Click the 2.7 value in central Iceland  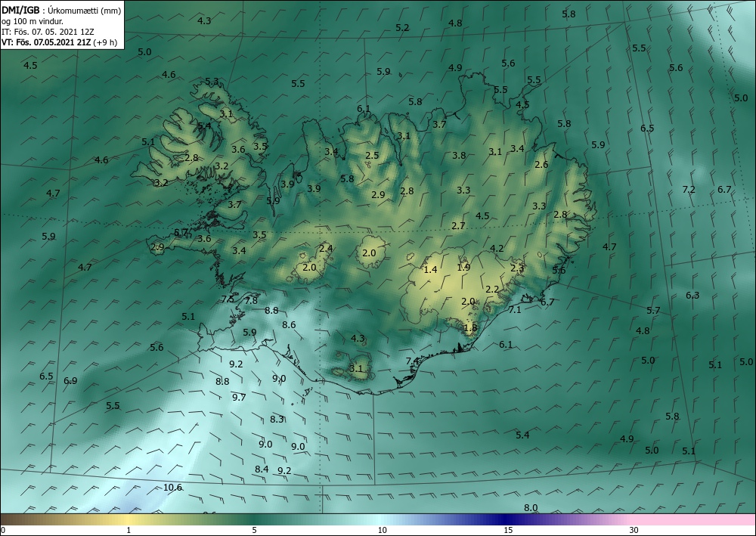[459, 225]
